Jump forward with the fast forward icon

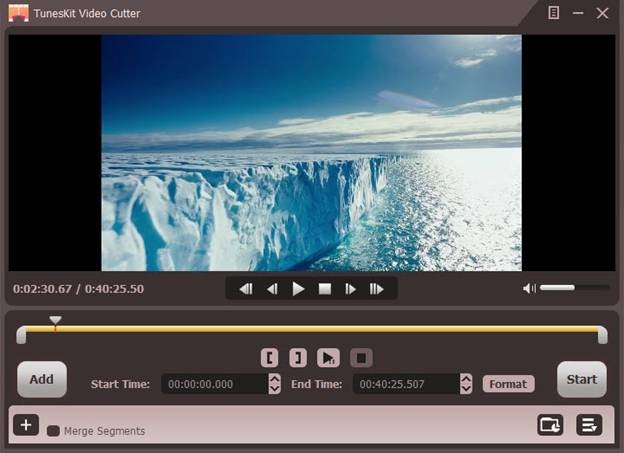click(377, 289)
